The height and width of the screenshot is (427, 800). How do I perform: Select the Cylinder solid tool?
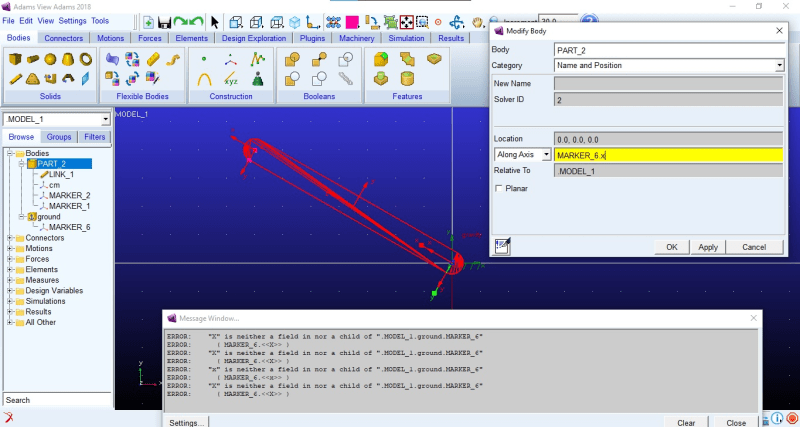point(33,59)
